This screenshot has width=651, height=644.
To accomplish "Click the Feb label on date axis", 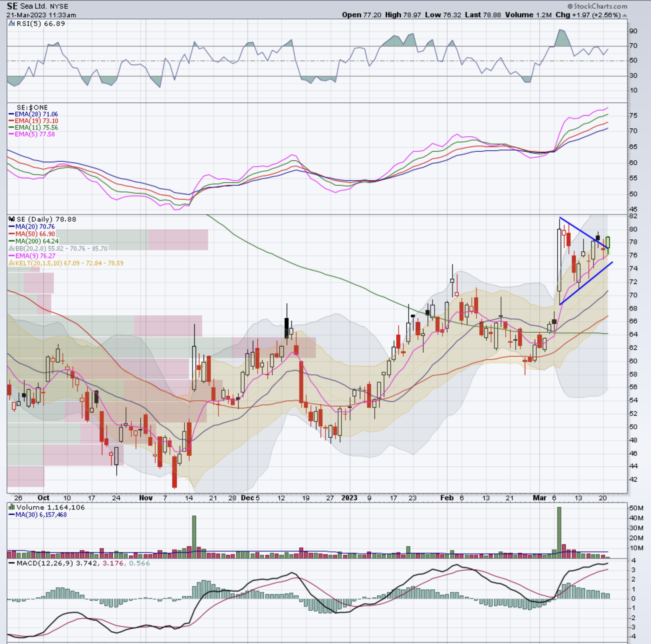I will coord(447,498).
